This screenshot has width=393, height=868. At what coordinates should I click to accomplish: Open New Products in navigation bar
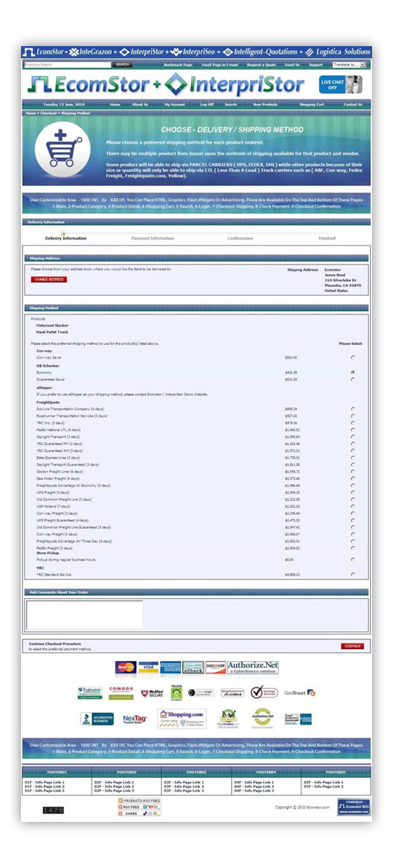pyautogui.click(x=265, y=104)
